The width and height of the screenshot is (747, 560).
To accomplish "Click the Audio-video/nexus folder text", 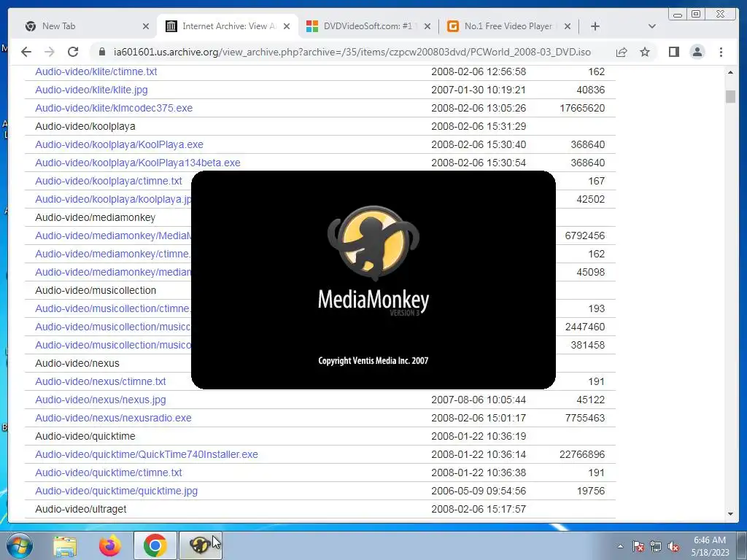I will (x=77, y=363).
